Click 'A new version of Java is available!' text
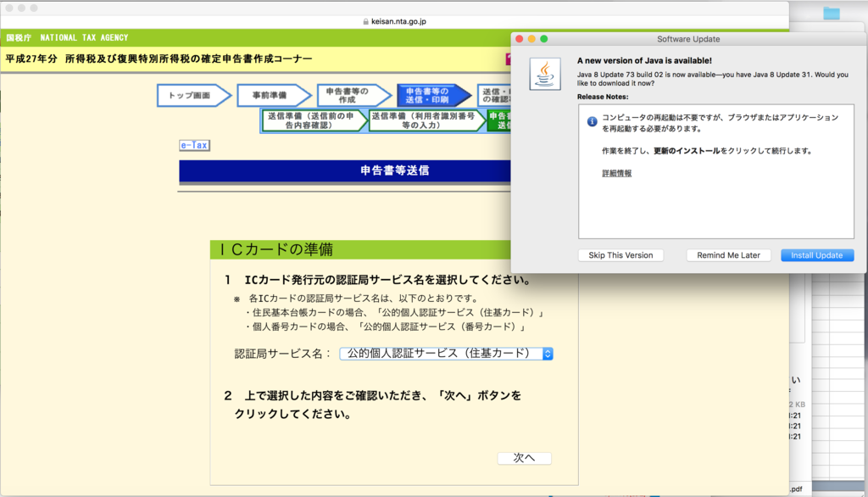 tap(644, 60)
